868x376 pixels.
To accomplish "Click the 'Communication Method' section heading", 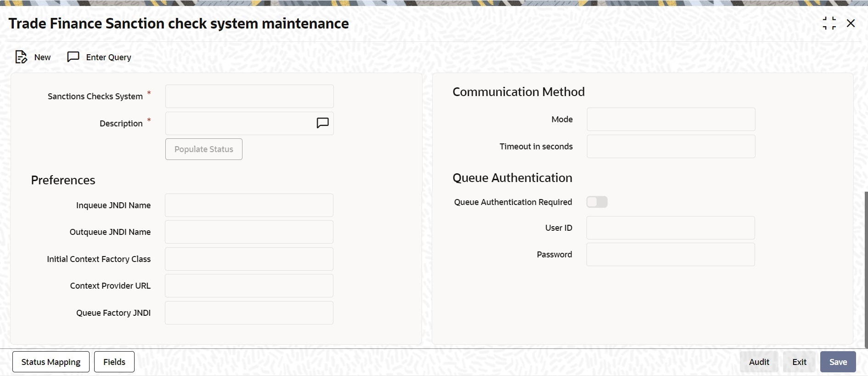I will [519, 92].
